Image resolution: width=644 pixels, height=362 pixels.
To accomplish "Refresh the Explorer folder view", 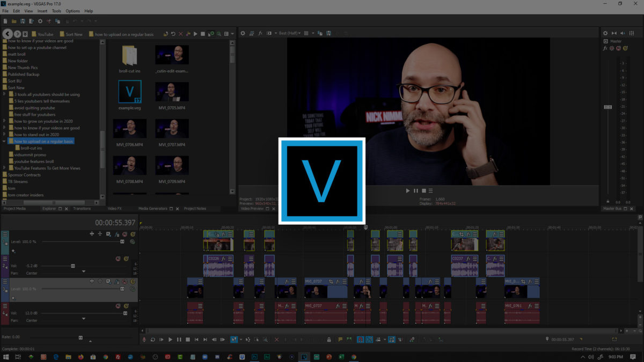I will (173, 34).
